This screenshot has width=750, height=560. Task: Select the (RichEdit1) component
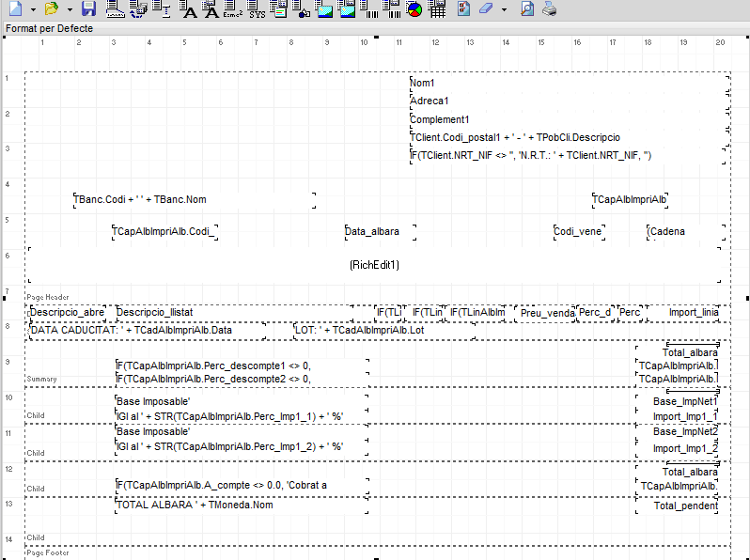point(374,265)
